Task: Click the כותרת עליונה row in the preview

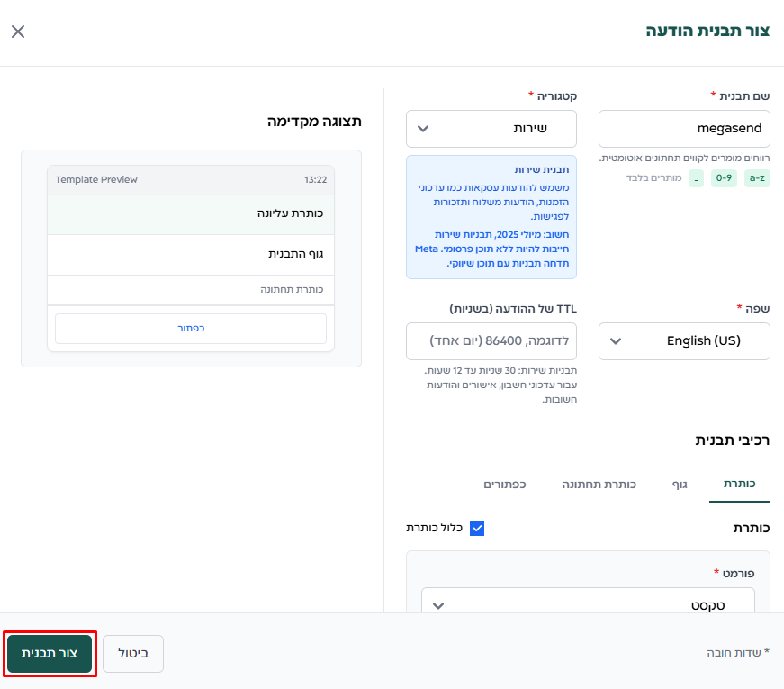Action: coord(191,214)
